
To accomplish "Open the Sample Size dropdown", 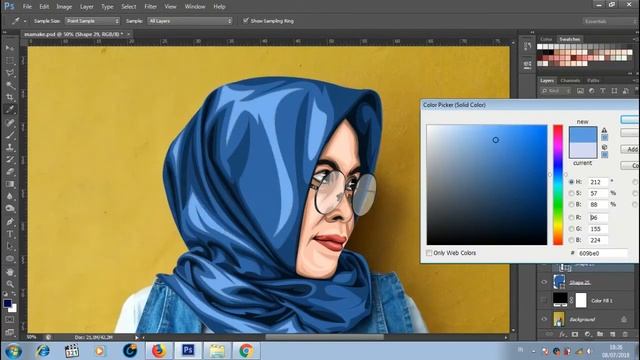I will [92, 21].
